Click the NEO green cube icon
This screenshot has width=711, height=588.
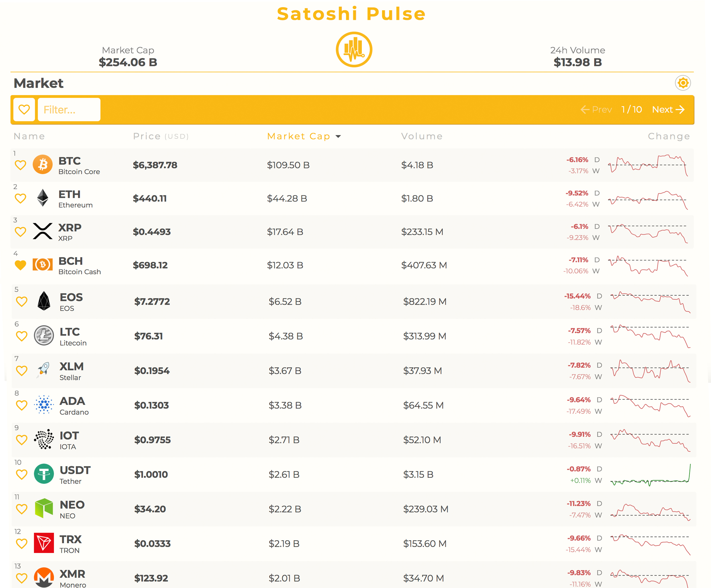44,508
